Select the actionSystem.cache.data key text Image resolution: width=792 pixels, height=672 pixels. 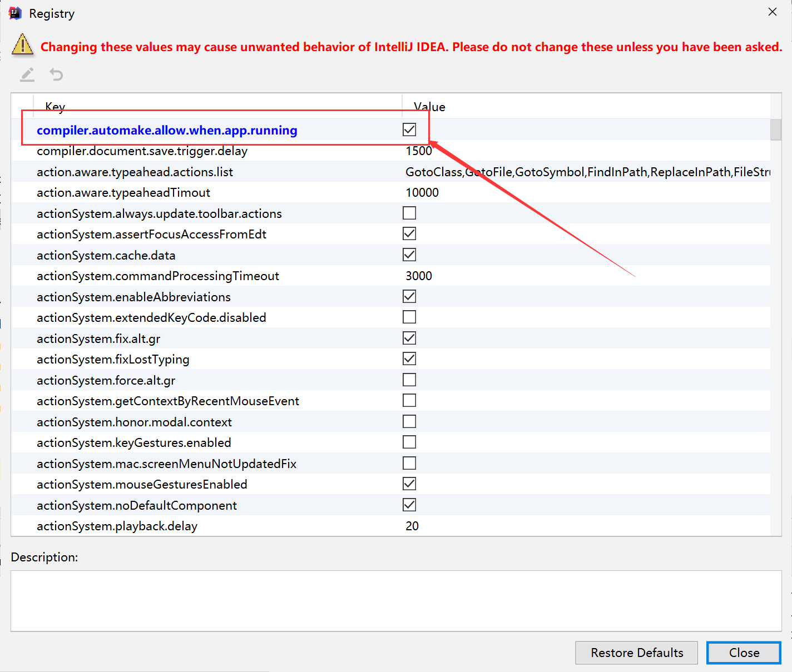point(106,255)
